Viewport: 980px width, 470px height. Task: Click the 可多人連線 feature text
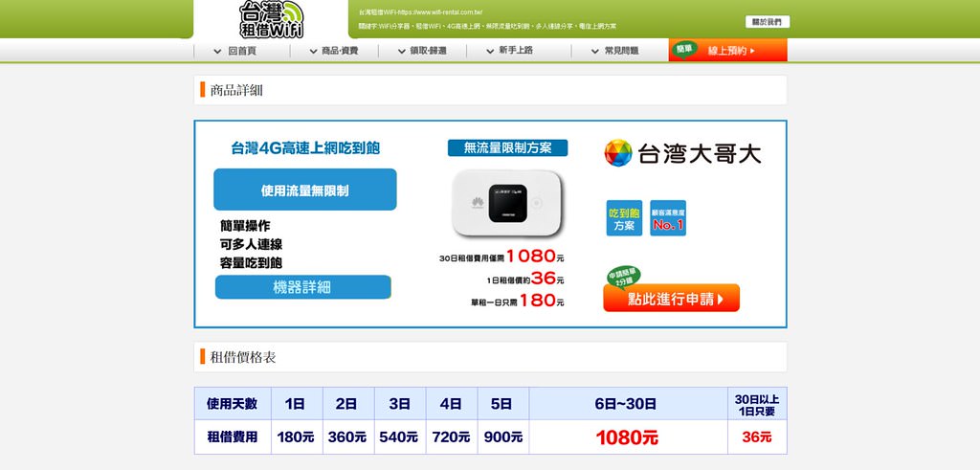click(x=251, y=244)
